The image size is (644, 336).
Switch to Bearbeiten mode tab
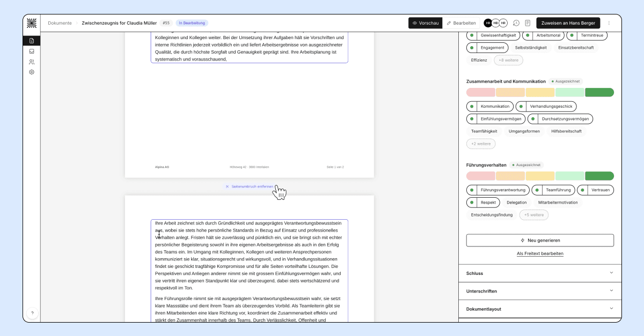click(461, 23)
